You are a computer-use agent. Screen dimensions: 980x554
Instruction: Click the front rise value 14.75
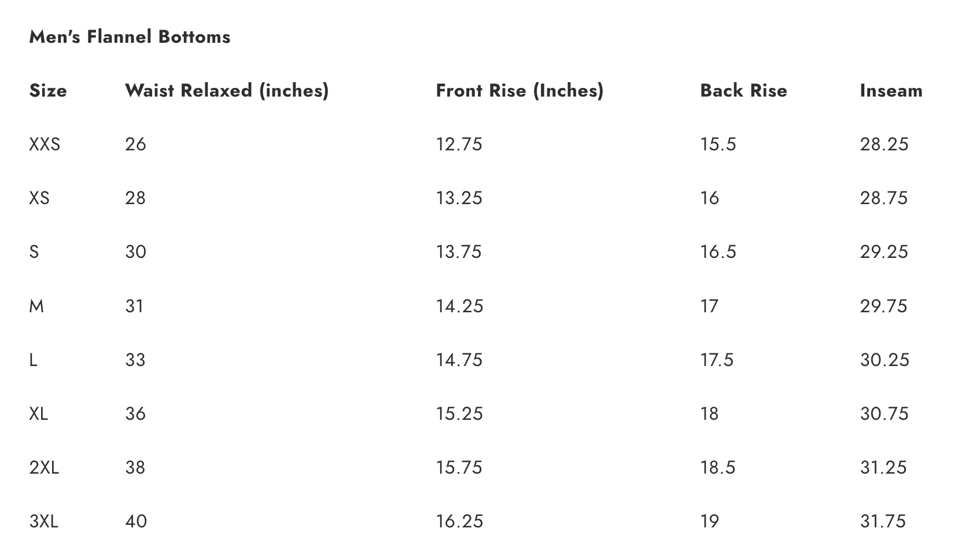point(459,360)
